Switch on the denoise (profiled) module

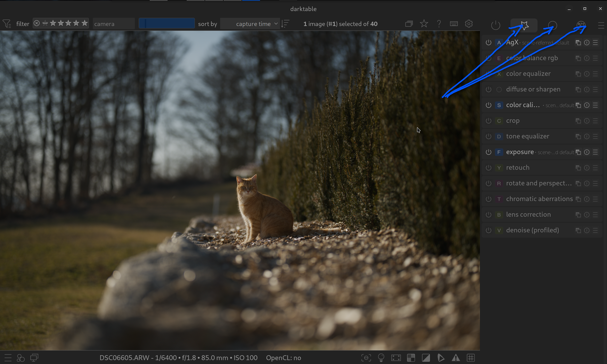[x=488, y=230]
